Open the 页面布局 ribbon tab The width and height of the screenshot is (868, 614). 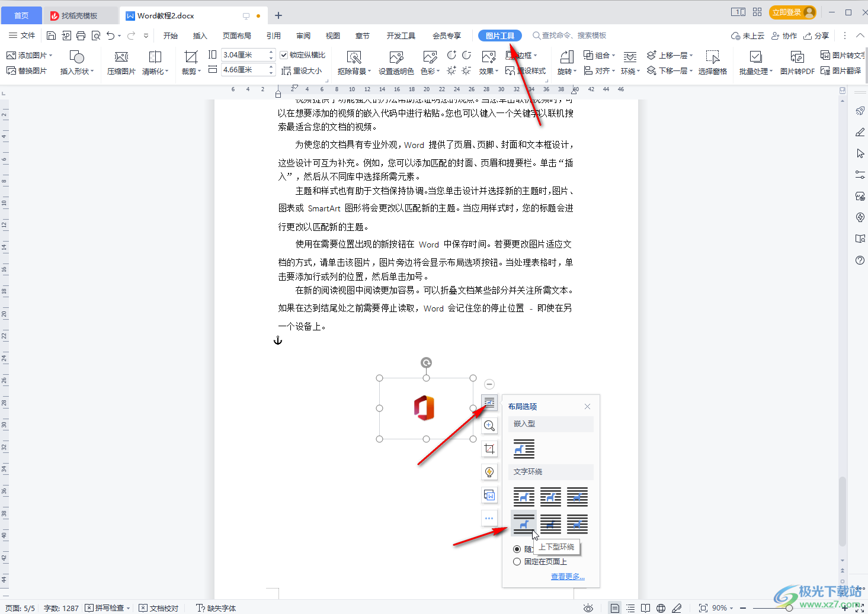237,36
